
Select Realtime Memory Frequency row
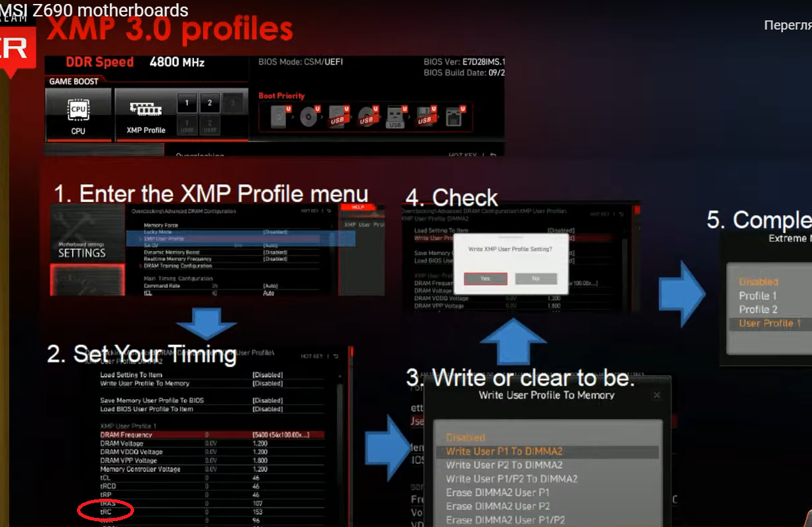233,259
